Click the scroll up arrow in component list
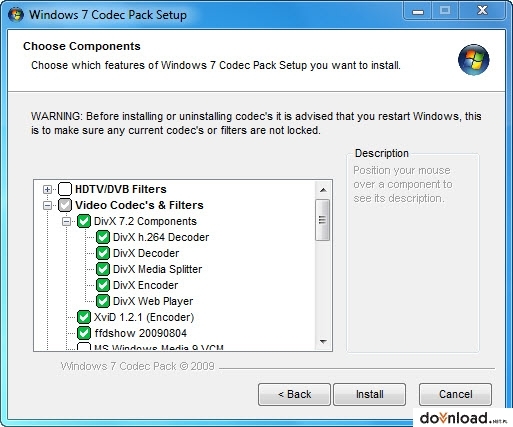513x427 pixels. coord(323,190)
